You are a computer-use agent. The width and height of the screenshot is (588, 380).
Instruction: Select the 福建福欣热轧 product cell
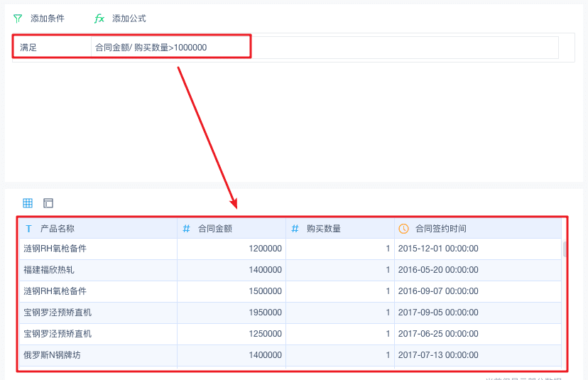click(98, 270)
